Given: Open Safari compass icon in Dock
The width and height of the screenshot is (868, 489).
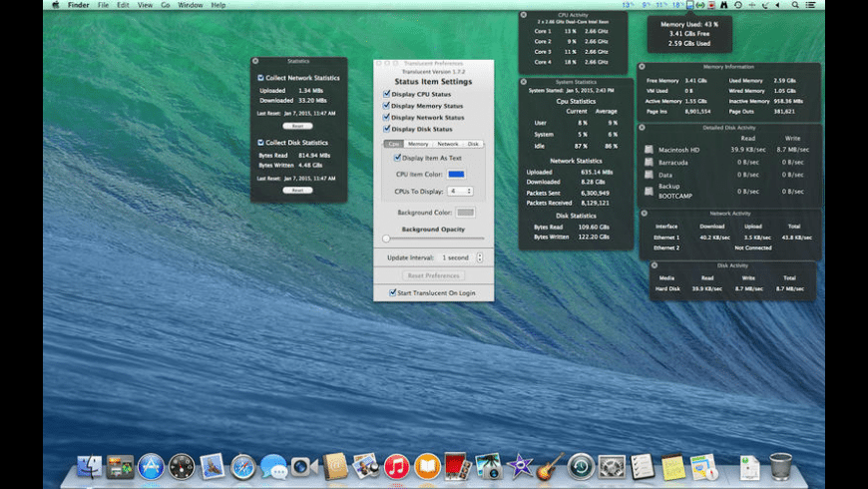Looking at the screenshot, I should click(x=243, y=467).
